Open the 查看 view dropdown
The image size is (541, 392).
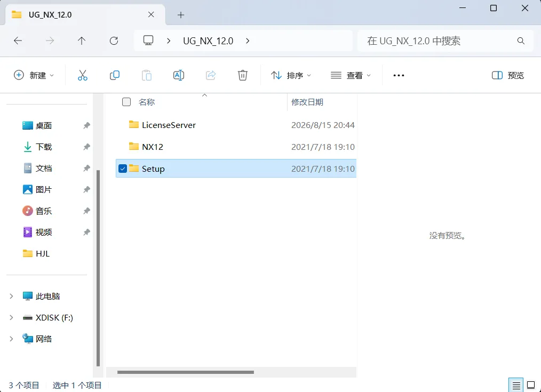[351, 75]
